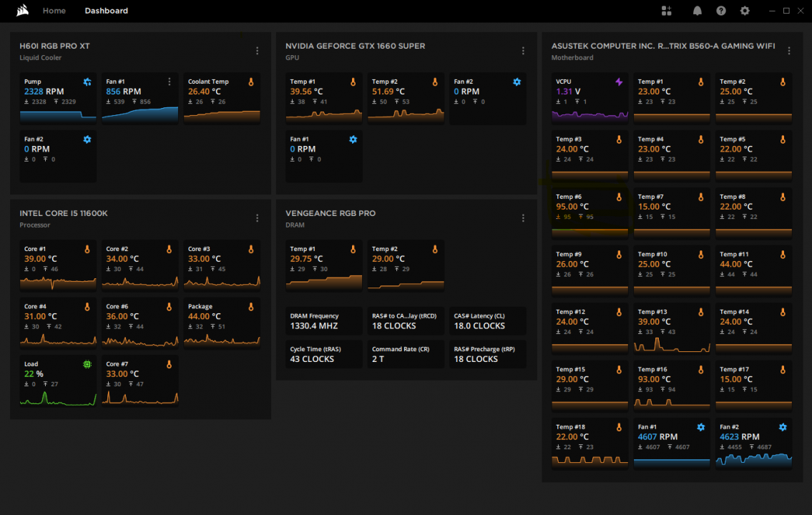Click the Corsair iCUE logo icon
The image size is (812, 515).
pyautogui.click(x=22, y=11)
